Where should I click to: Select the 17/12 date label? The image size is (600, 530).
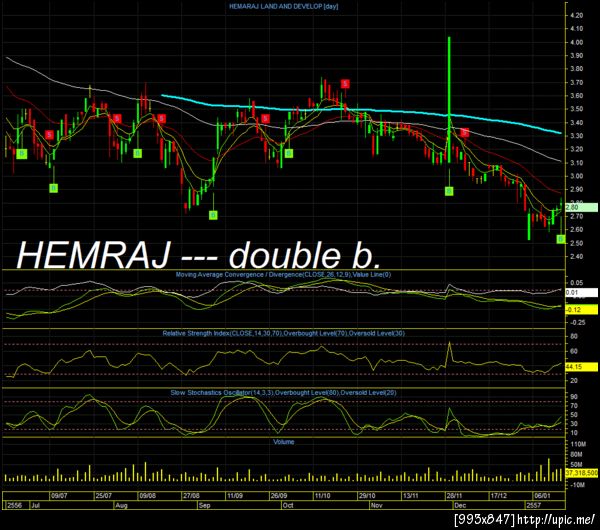coord(499,496)
